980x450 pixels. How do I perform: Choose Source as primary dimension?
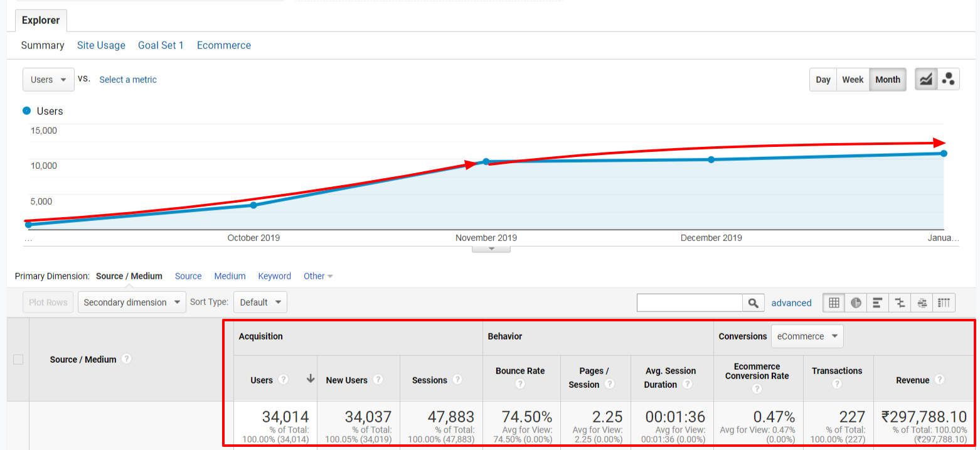click(188, 276)
